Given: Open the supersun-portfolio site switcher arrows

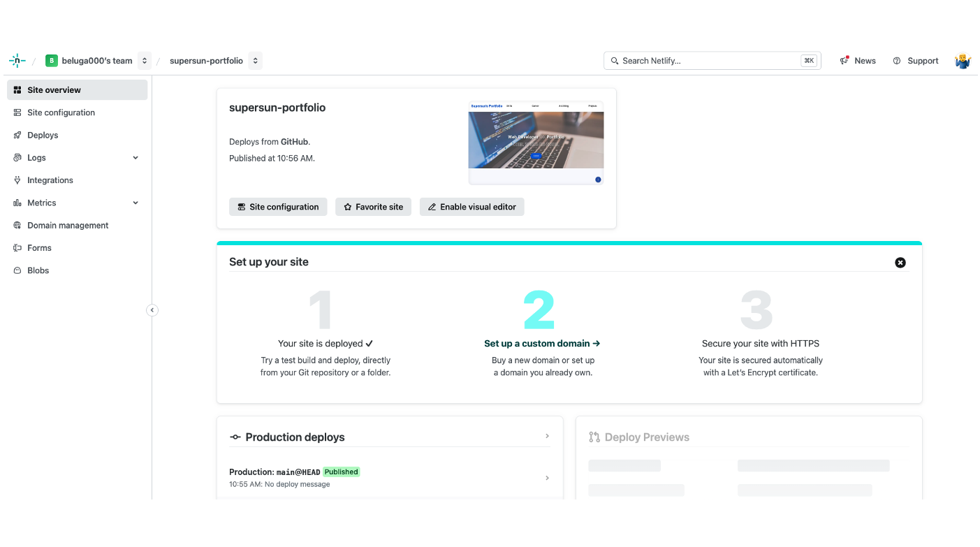Looking at the screenshot, I should click(256, 61).
